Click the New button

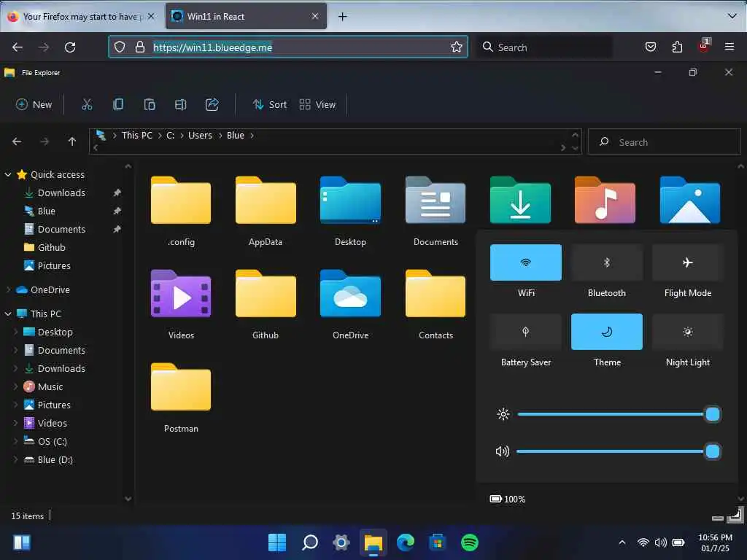point(34,104)
